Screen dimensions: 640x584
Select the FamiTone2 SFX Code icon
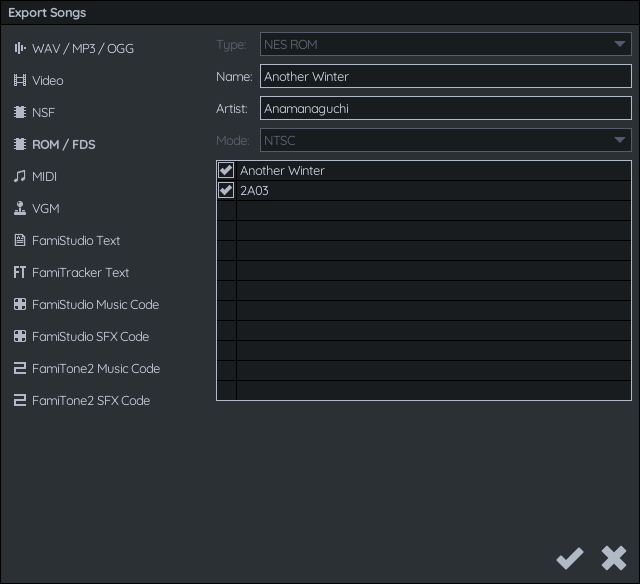tap(20, 400)
